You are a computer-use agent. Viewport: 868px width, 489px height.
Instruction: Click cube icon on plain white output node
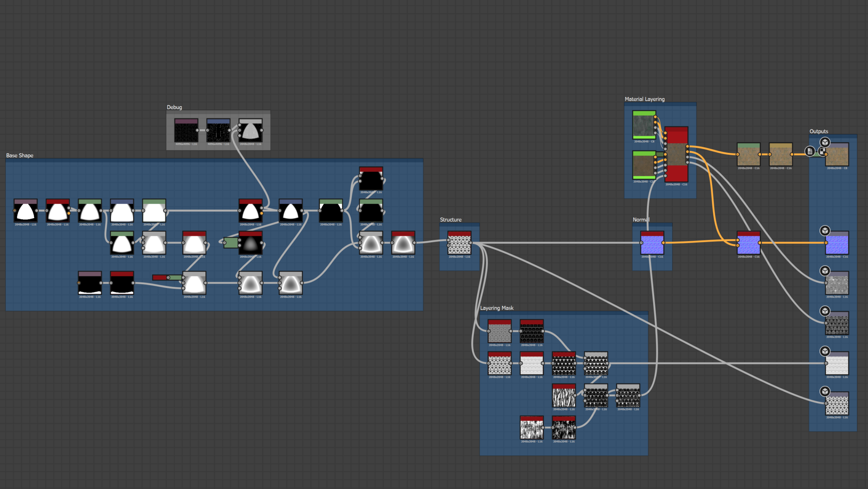pyautogui.click(x=825, y=351)
